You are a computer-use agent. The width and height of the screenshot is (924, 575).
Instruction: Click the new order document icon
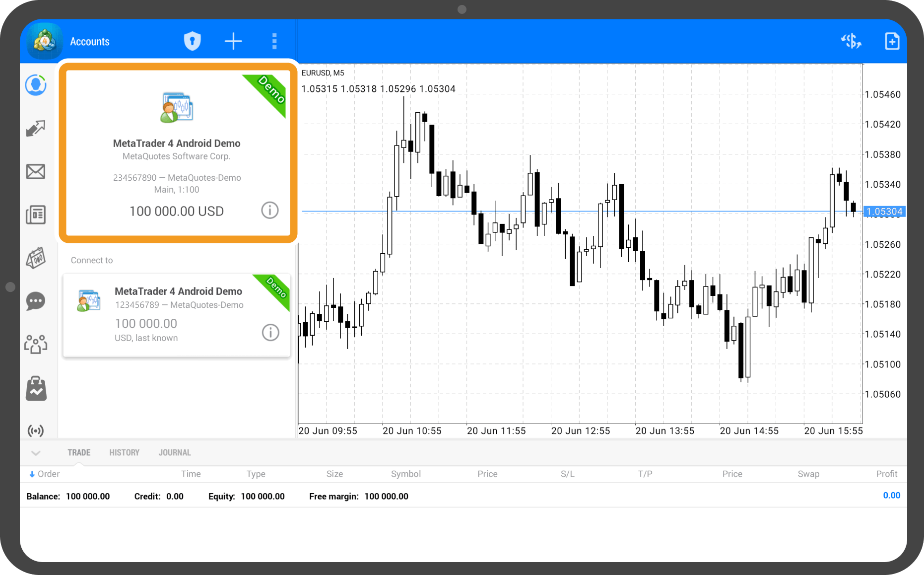click(892, 41)
